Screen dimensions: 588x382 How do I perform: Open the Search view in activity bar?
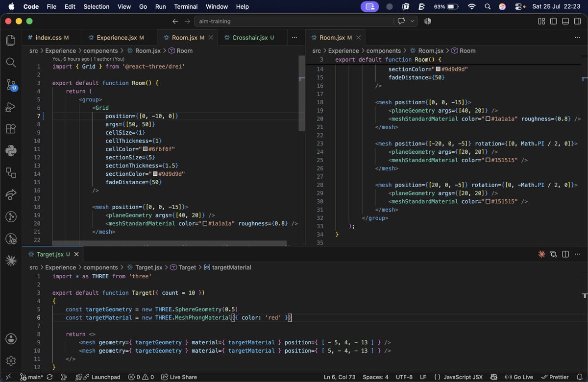[x=11, y=62]
